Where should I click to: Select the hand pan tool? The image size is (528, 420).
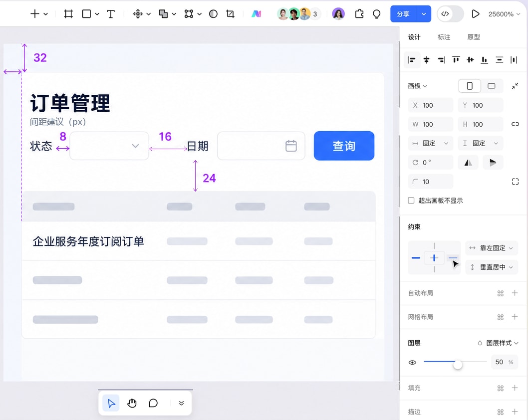132,403
